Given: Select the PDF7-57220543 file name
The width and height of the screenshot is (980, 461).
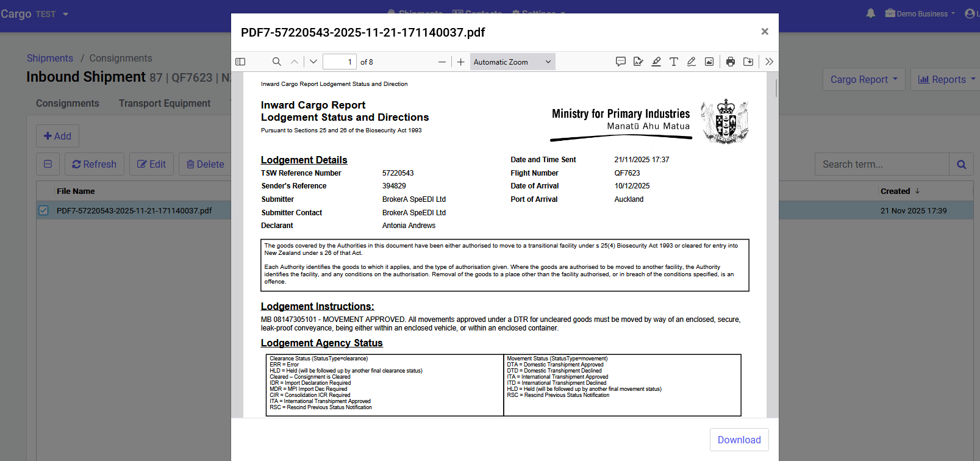Looking at the screenshot, I should pyautogui.click(x=134, y=210).
